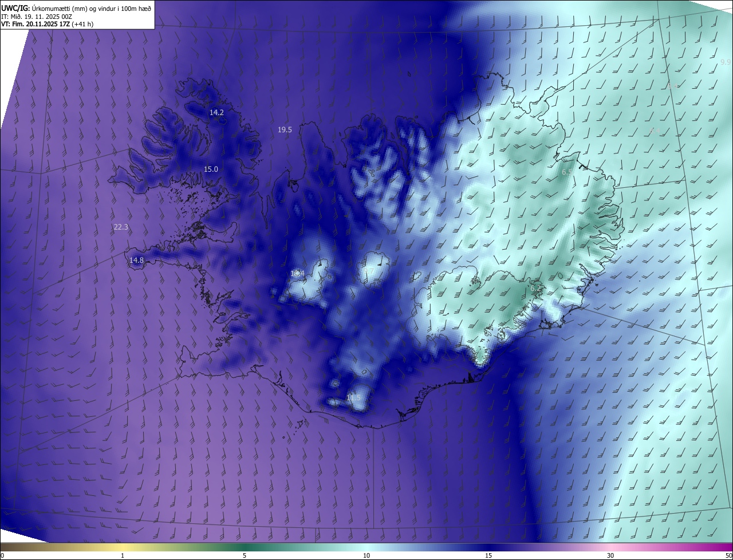Click the 14.8 value label
The image size is (733, 560).
136,261
